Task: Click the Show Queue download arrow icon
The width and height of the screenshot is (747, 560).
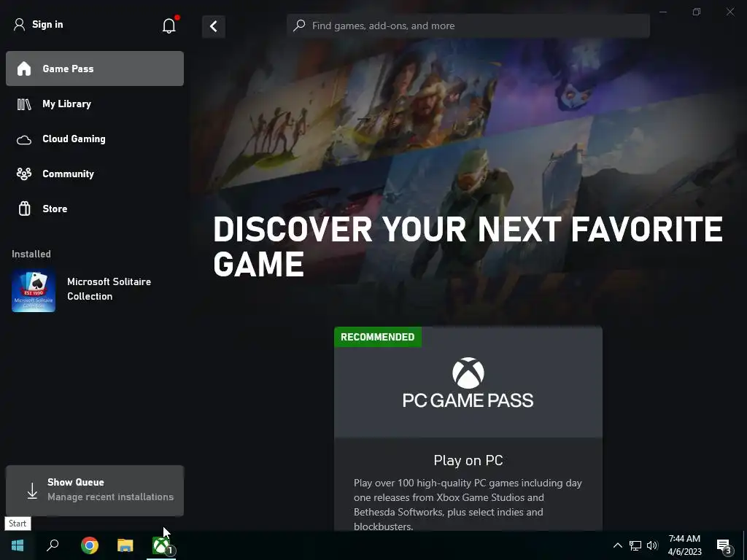Action: click(x=32, y=491)
